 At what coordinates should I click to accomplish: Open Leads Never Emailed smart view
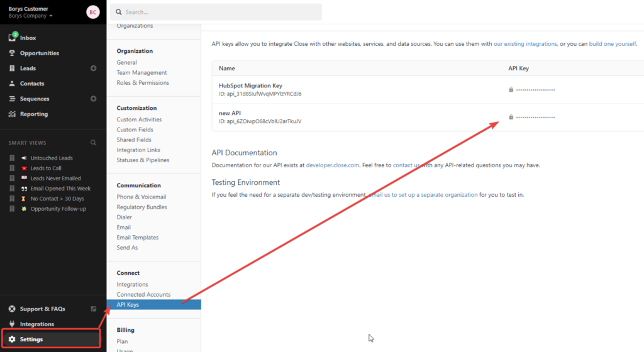click(55, 179)
